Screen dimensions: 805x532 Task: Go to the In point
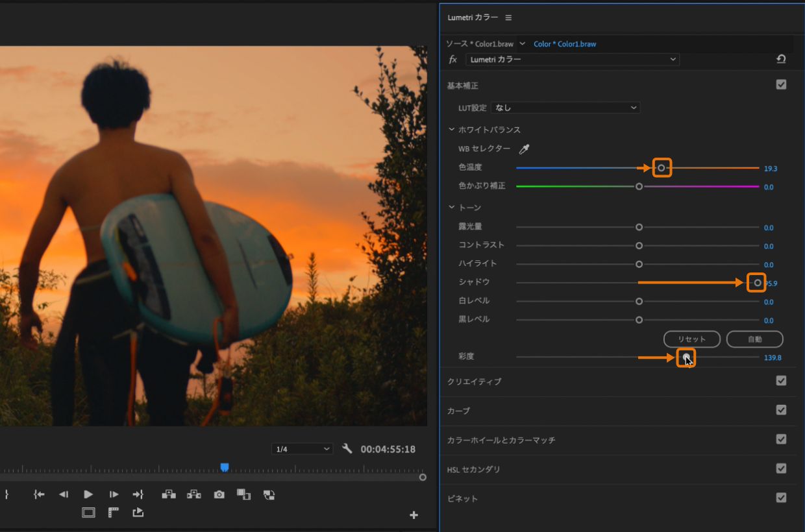point(39,494)
